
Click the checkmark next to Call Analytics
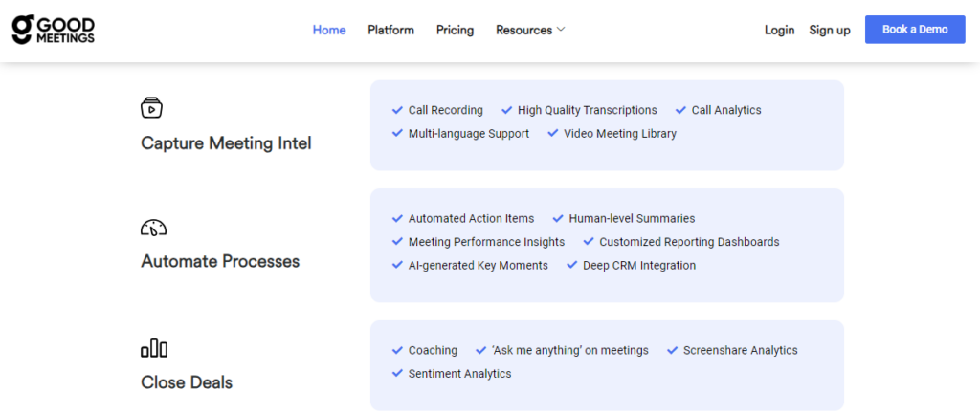coord(680,110)
